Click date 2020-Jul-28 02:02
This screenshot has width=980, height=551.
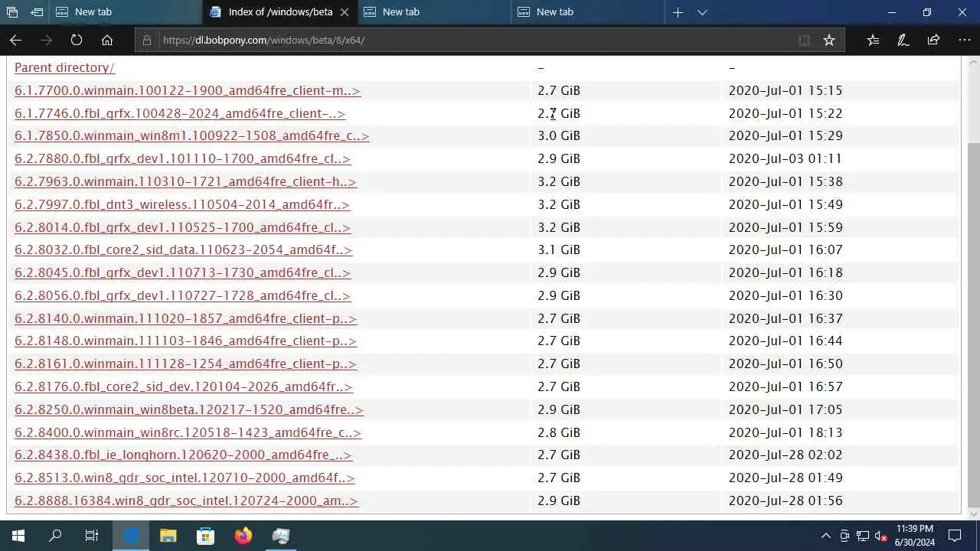pyautogui.click(x=786, y=455)
